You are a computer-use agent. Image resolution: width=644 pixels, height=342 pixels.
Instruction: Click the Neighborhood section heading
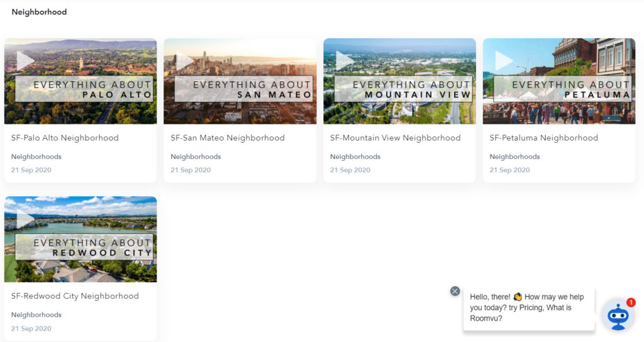(39, 12)
